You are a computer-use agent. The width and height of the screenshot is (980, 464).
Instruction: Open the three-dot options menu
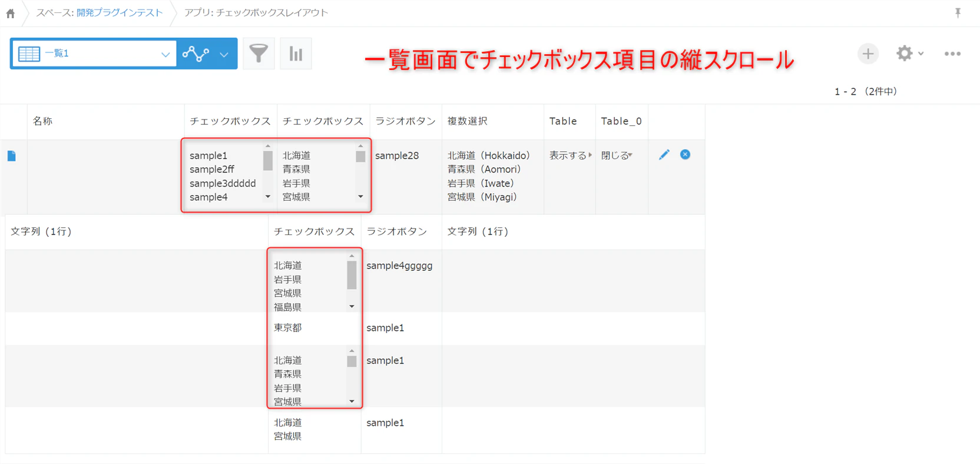tap(952, 54)
